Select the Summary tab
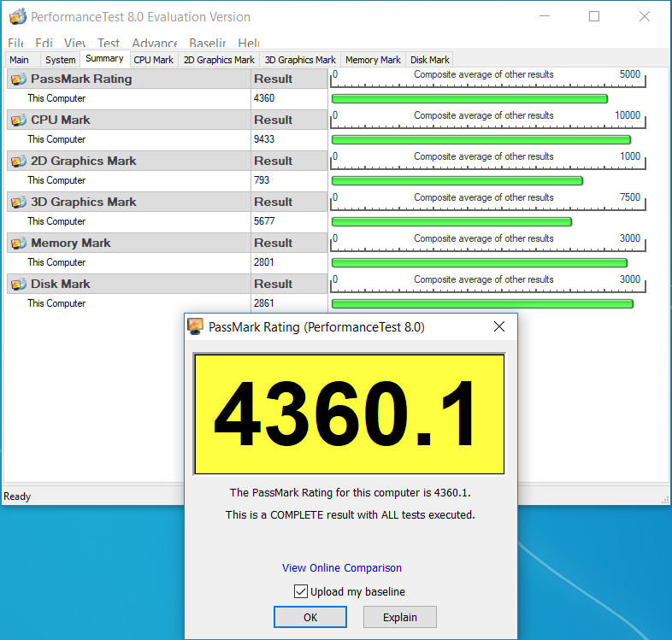 (104, 59)
